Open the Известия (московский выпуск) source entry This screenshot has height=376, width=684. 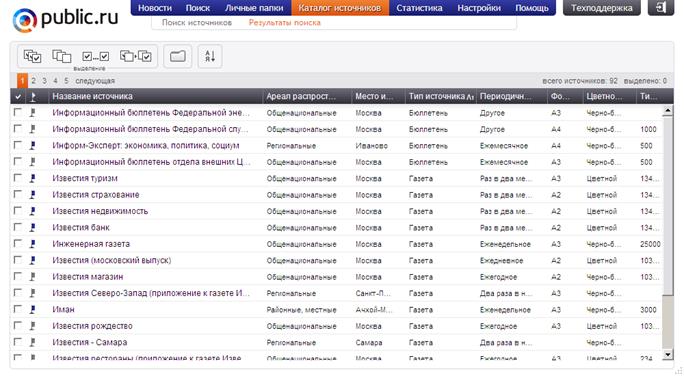point(112,260)
